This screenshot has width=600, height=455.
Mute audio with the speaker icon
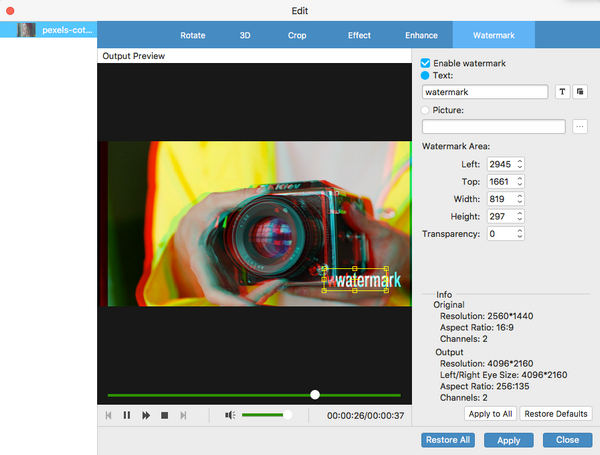(x=230, y=415)
